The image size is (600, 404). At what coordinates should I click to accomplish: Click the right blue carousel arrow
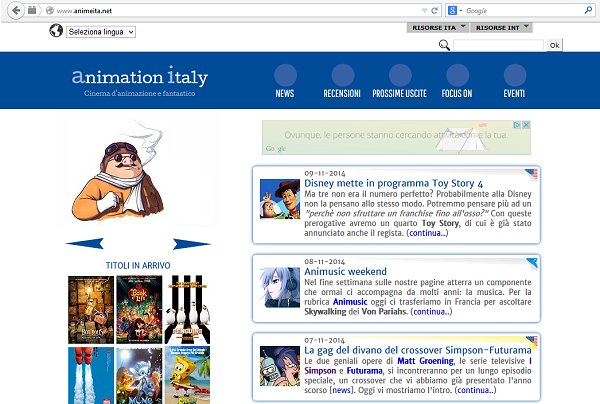(x=192, y=243)
